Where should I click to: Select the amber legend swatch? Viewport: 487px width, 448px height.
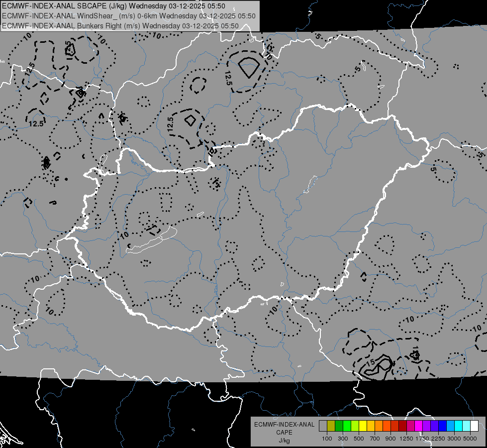pos(371,426)
